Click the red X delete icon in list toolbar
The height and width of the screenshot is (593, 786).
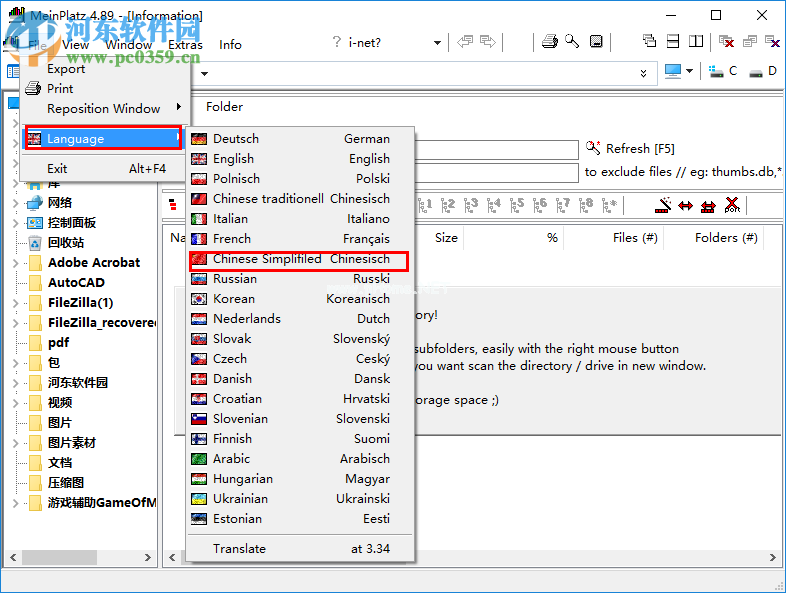732,205
